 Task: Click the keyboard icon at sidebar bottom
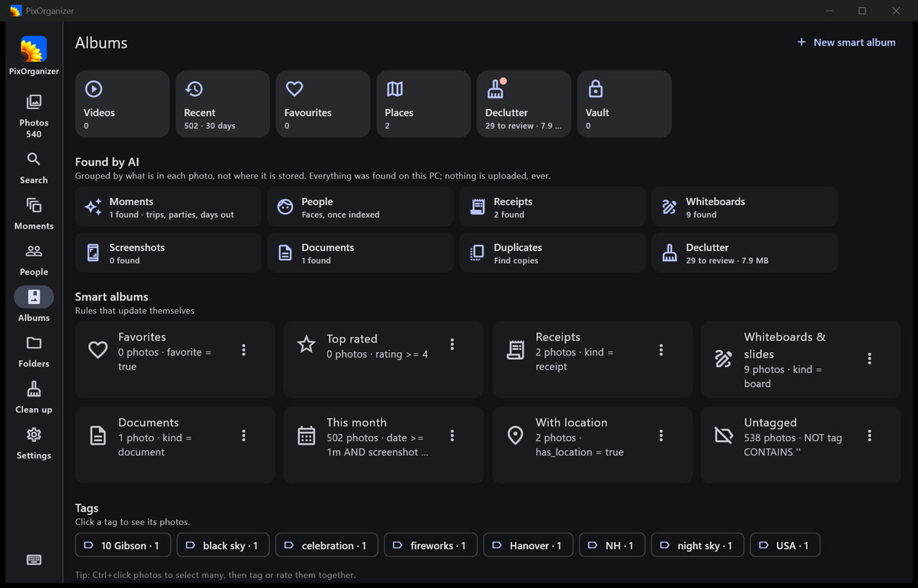(x=34, y=560)
